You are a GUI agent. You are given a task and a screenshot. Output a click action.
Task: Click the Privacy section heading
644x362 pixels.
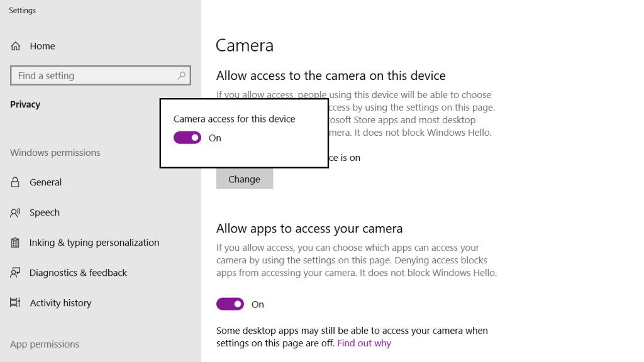[25, 104]
